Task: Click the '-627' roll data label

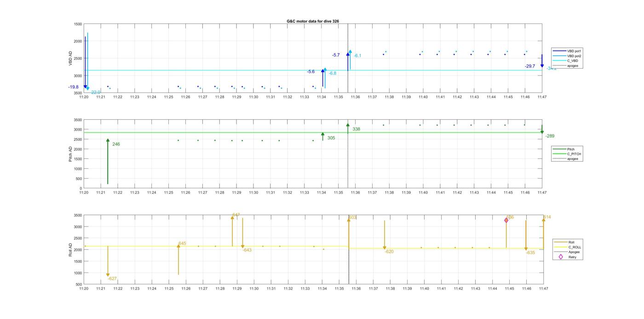Action: point(112,279)
